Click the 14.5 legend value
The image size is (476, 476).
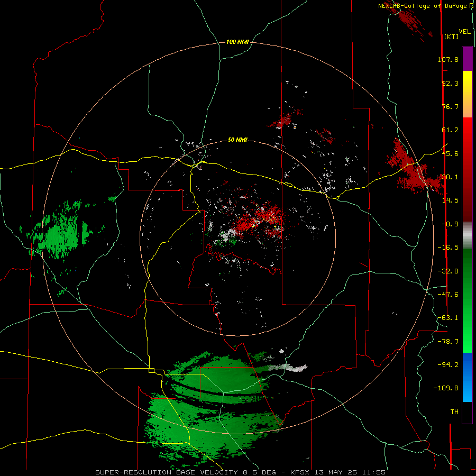(x=450, y=200)
